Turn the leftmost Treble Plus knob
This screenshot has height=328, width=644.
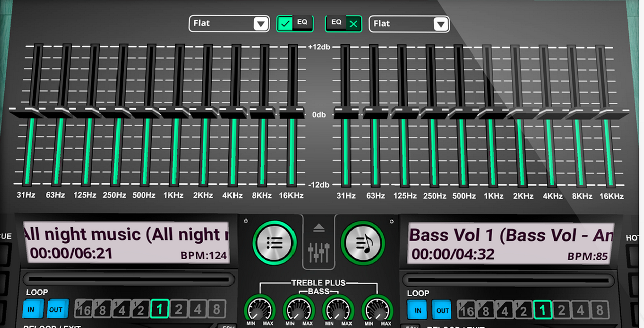pyautogui.click(x=260, y=308)
